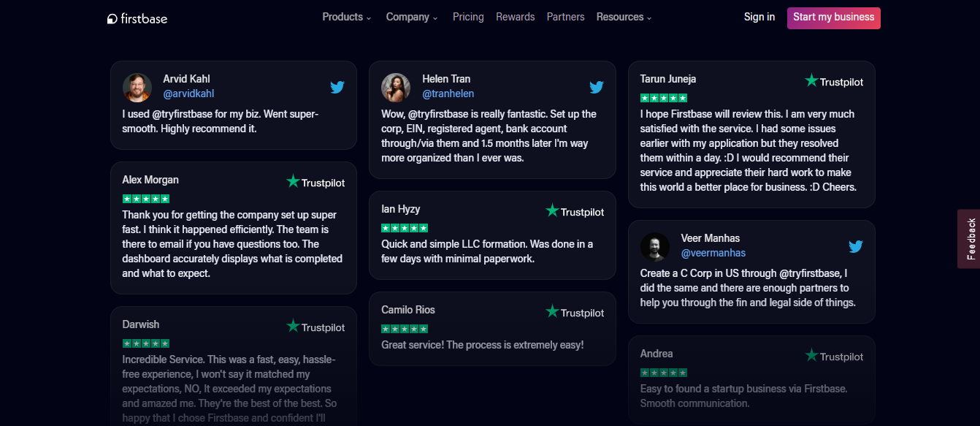Click Trustpilot logo on Darwish's review

(x=315, y=327)
